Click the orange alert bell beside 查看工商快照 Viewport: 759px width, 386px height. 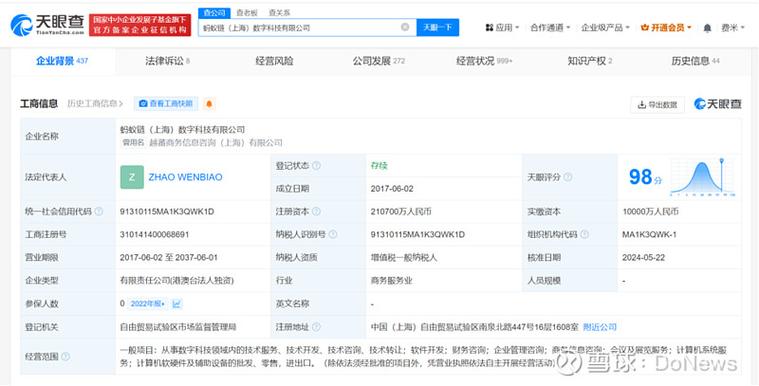209,104
